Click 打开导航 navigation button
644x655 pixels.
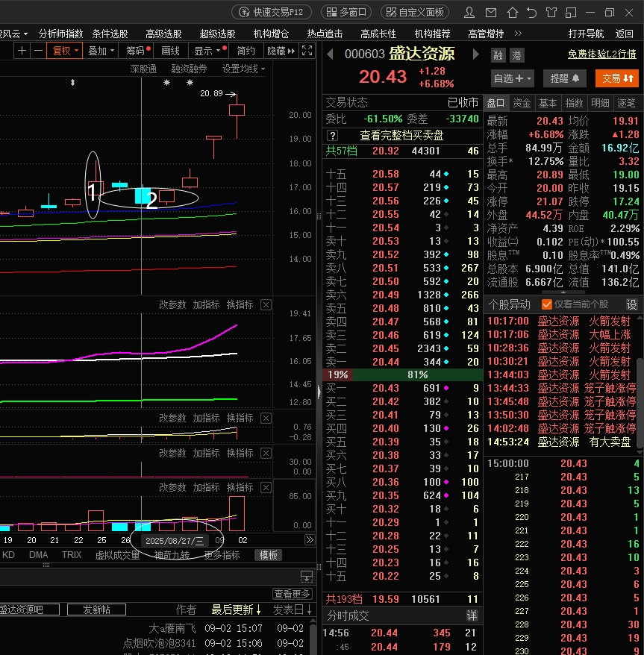tap(586, 34)
